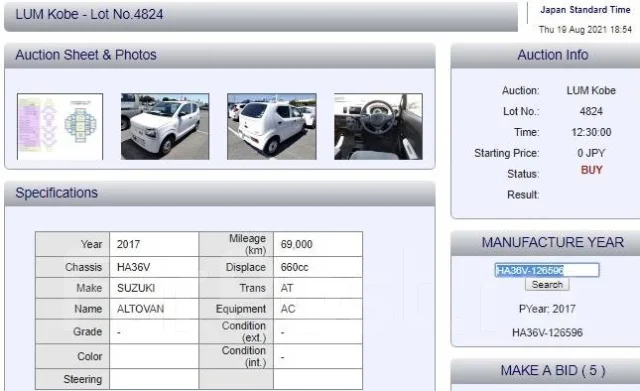Click the MANUFACTURE YEAR panel heading
Image resolution: width=640 pixels, height=391 pixels.
click(553, 242)
